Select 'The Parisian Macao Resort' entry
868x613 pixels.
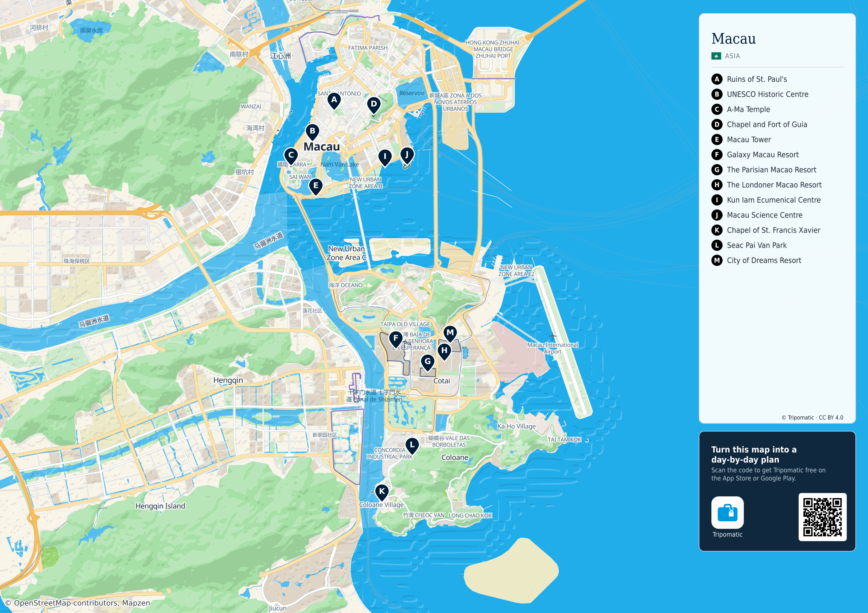click(x=771, y=170)
